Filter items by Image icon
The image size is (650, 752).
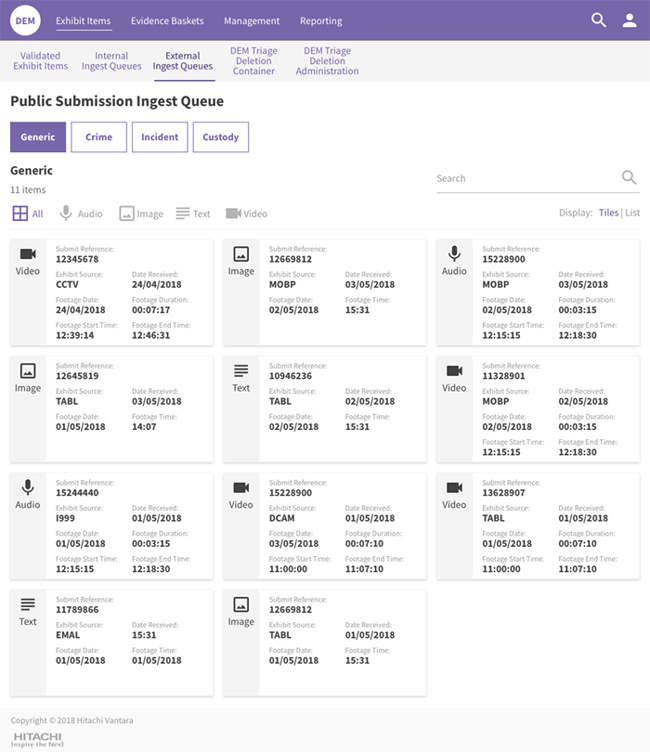[x=127, y=214]
